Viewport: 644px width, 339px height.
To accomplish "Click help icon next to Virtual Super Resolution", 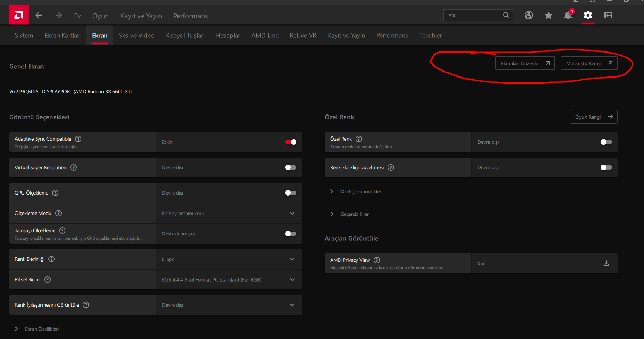I will click(x=74, y=167).
